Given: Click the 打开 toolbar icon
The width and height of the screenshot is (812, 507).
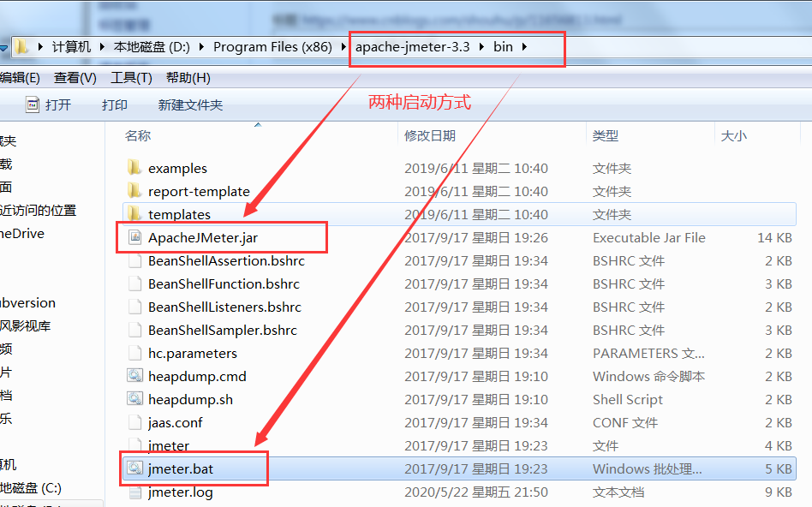Looking at the screenshot, I should tap(32, 104).
